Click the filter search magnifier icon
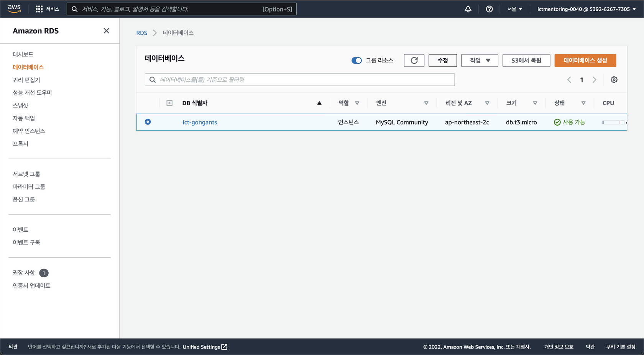 (153, 80)
